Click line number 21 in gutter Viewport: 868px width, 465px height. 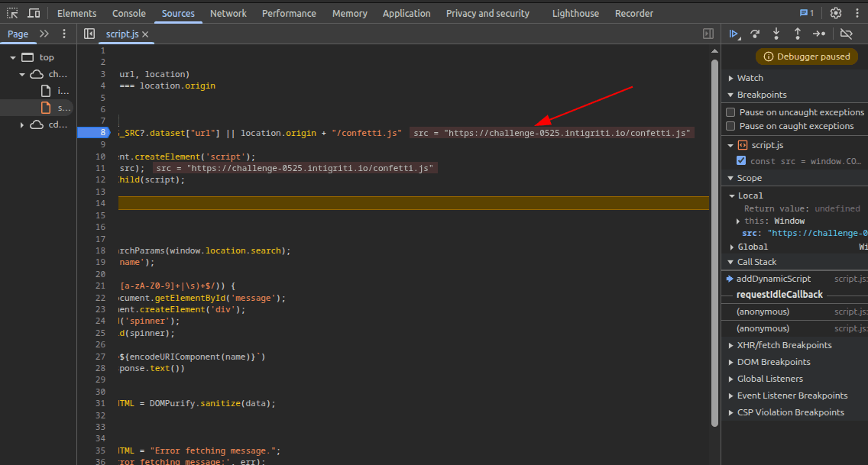pos(100,286)
